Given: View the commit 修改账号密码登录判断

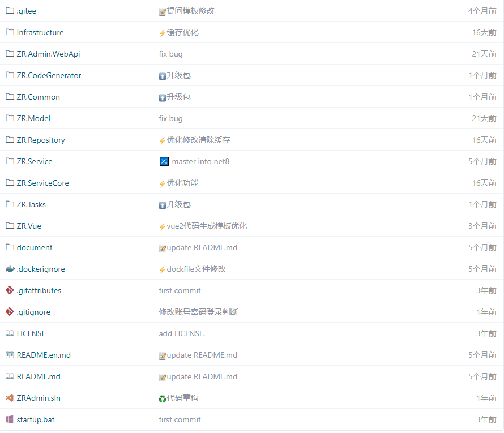Looking at the screenshot, I should pyautogui.click(x=198, y=312).
